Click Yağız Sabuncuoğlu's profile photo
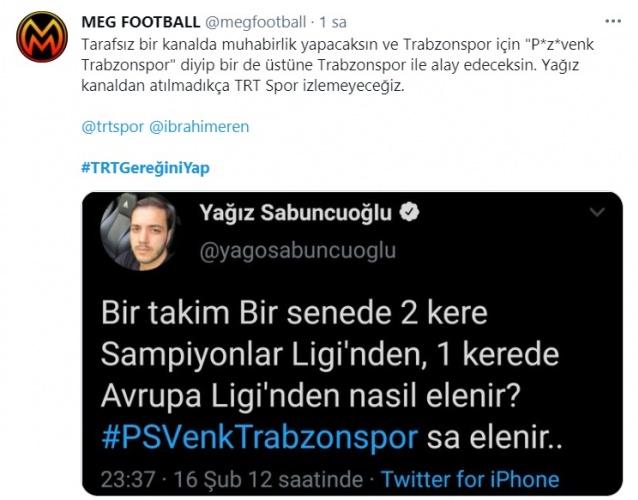 (x=139, y=231)
